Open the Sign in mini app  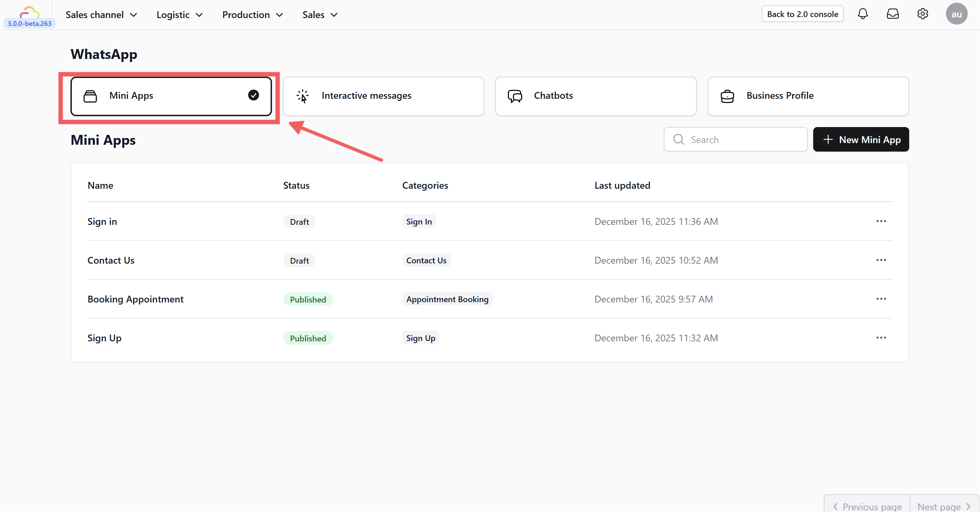(x=102, y=221)
